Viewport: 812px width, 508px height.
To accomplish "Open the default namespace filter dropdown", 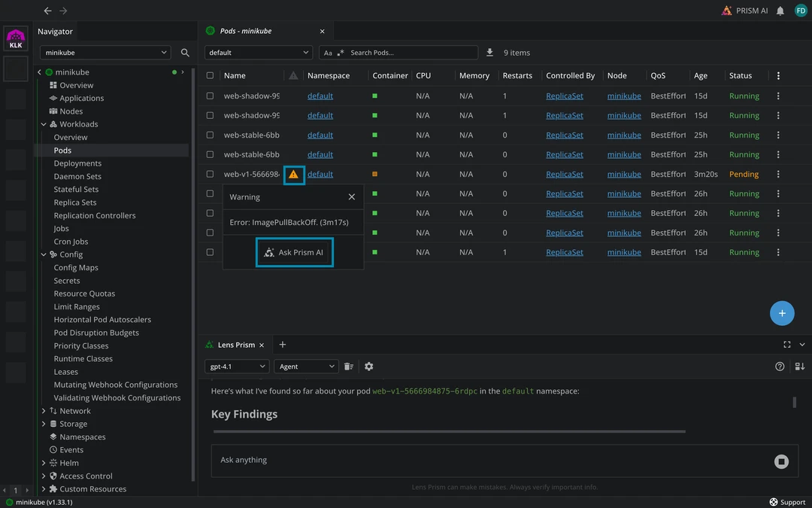I will click(258, 53).
